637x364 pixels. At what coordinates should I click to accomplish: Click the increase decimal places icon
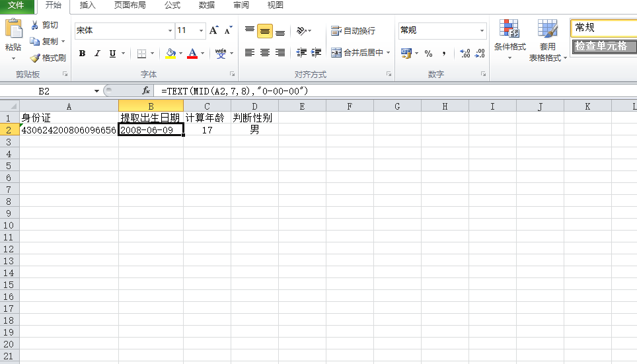(464, 53)
